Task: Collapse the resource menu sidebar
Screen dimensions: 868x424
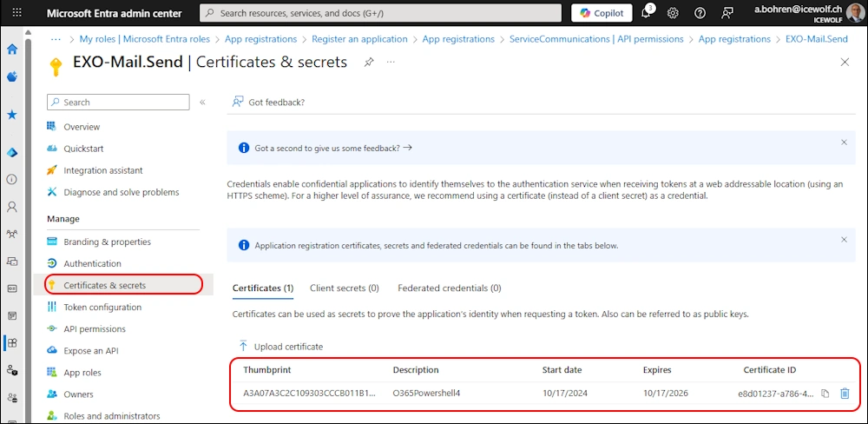Action: point(202,103)
